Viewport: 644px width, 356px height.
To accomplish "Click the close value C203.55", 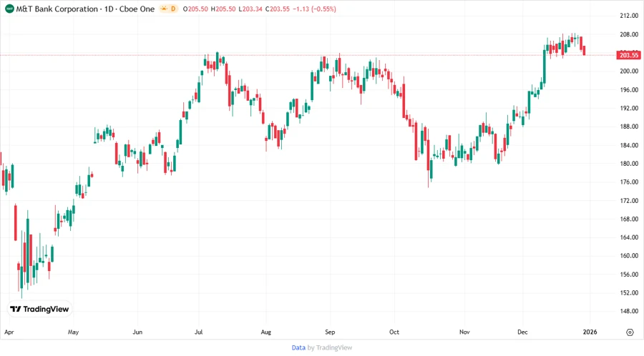I will pyautogui.click(x=277, y=9).
